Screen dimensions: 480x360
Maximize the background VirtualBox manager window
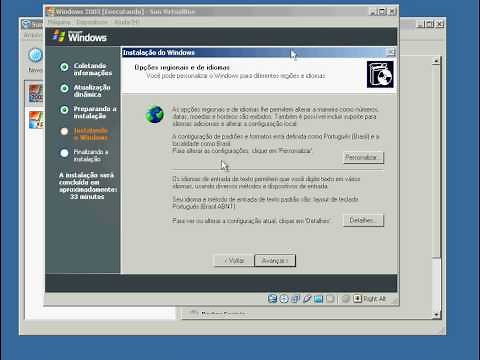[430, 24]
